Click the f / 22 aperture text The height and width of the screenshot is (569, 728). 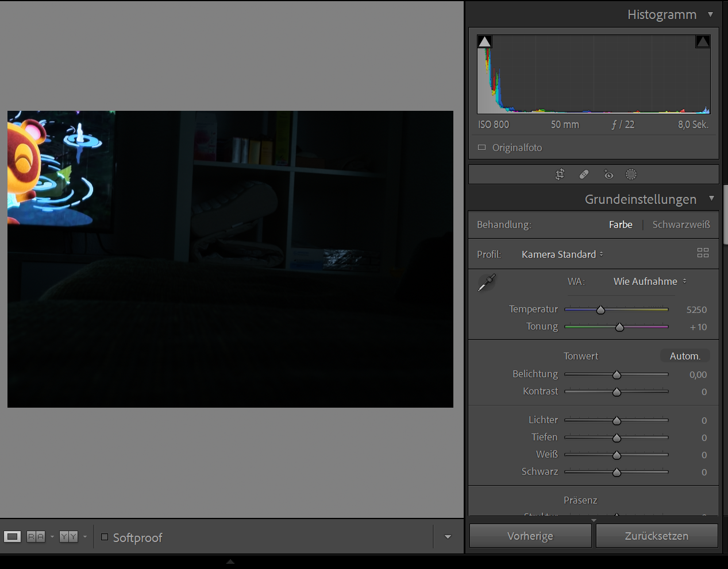[x=623, y=125]
